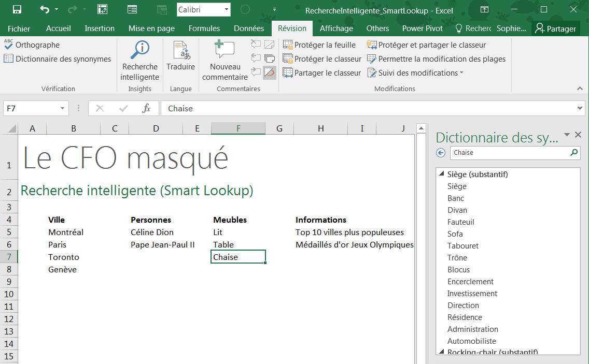The image size is (589, 364).
Task: Select synonym Fauteuil in the list
Action: [461, 222]
